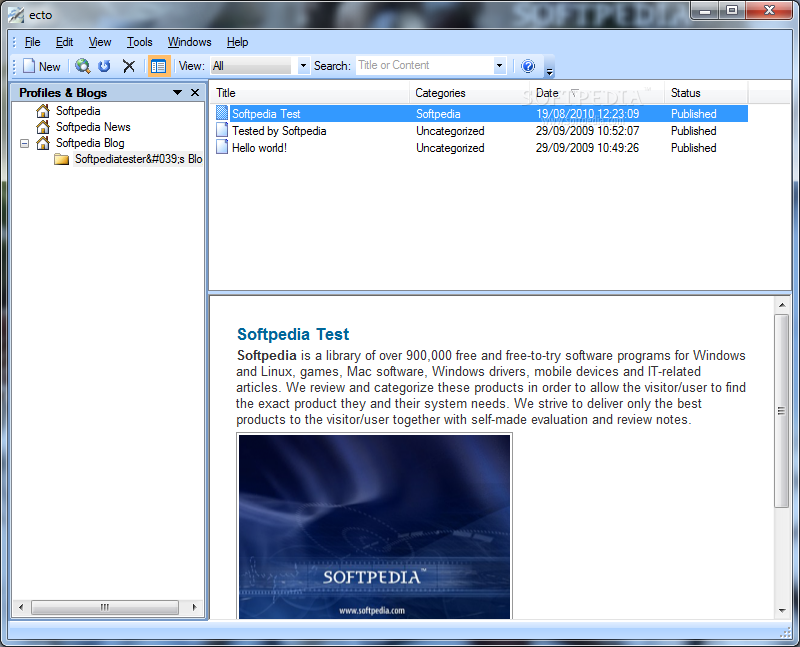Click date 29/09/2009 10:49:26 cell

(587, 147)
